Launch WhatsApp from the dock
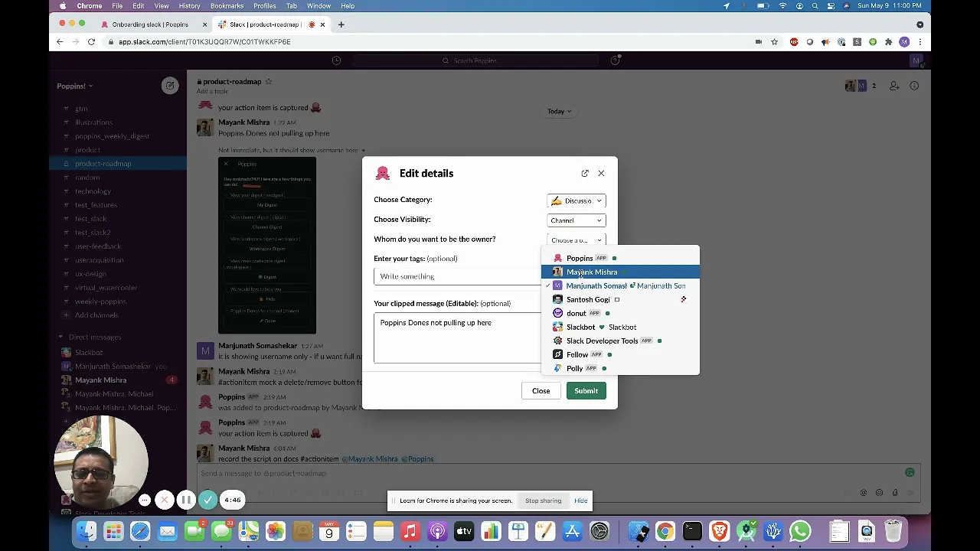The image size is (980, 551). (800, 531)
